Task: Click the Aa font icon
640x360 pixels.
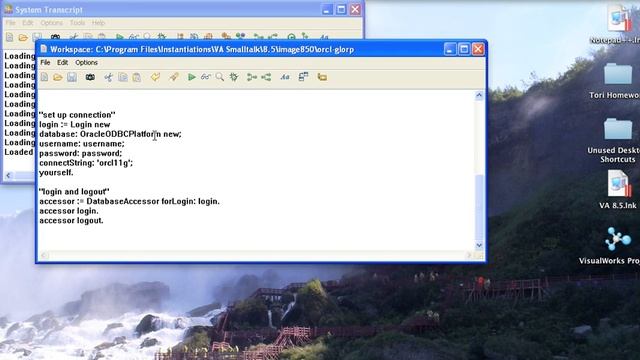Action: (285, 77)
